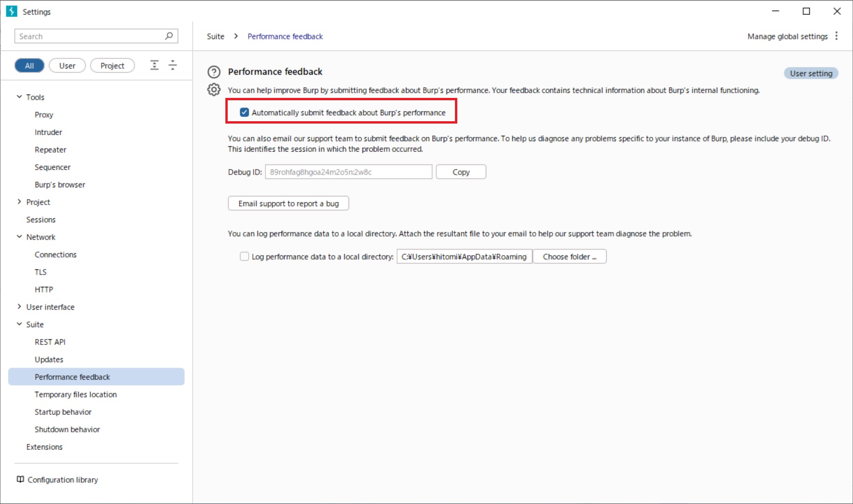Click the Network label in the tree
853x504 pixels.
(41, 237)
